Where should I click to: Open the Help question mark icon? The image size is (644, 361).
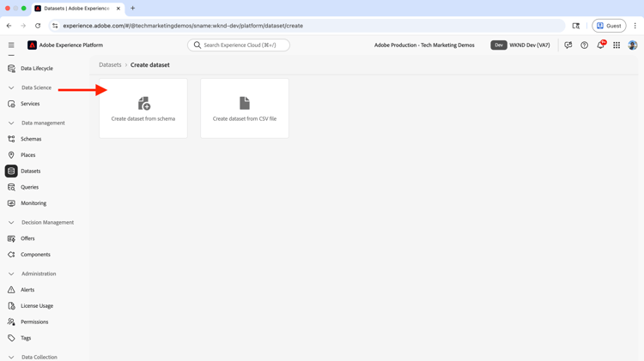[584, 45]
